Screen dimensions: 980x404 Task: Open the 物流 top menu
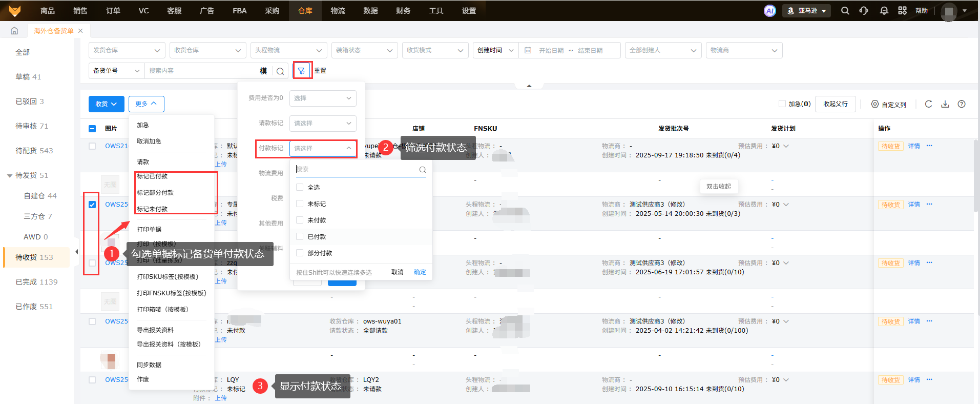[338, 11]
